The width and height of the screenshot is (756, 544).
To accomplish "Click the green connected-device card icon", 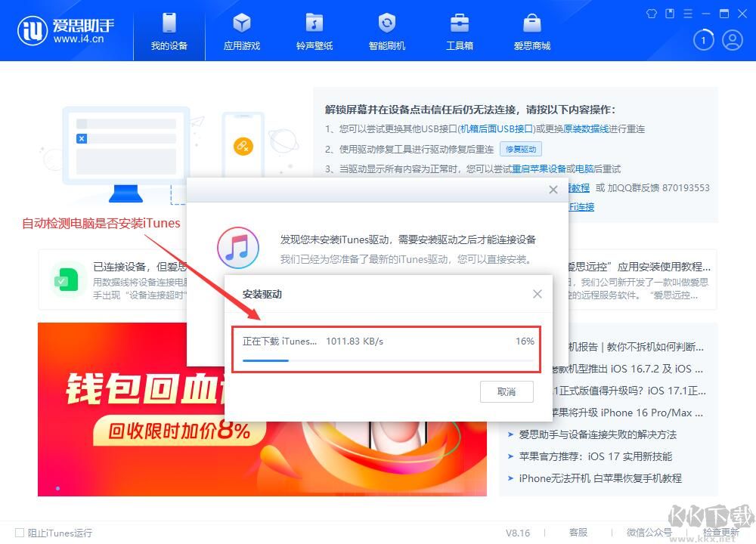I will tap(66, 280).
